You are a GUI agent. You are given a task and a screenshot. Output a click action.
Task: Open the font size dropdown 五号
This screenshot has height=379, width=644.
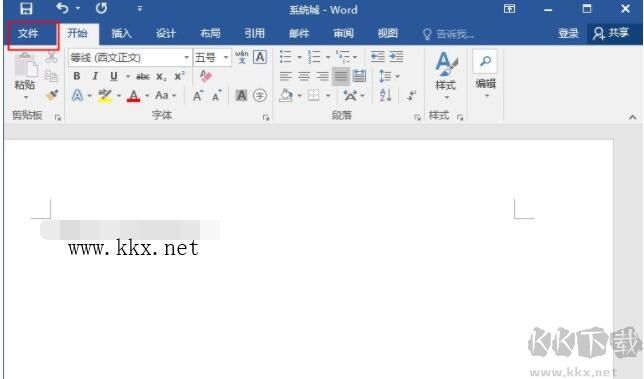coord(225,57)
